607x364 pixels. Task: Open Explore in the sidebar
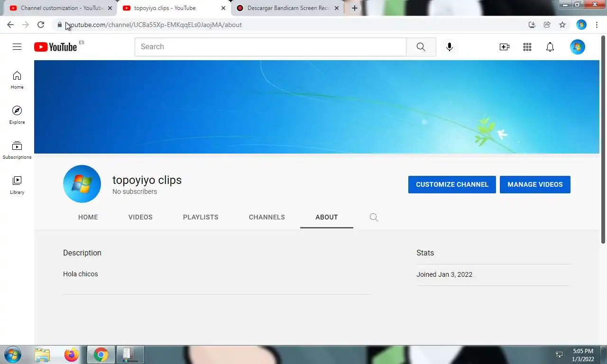pyautogui.click(x=17, y=115)
